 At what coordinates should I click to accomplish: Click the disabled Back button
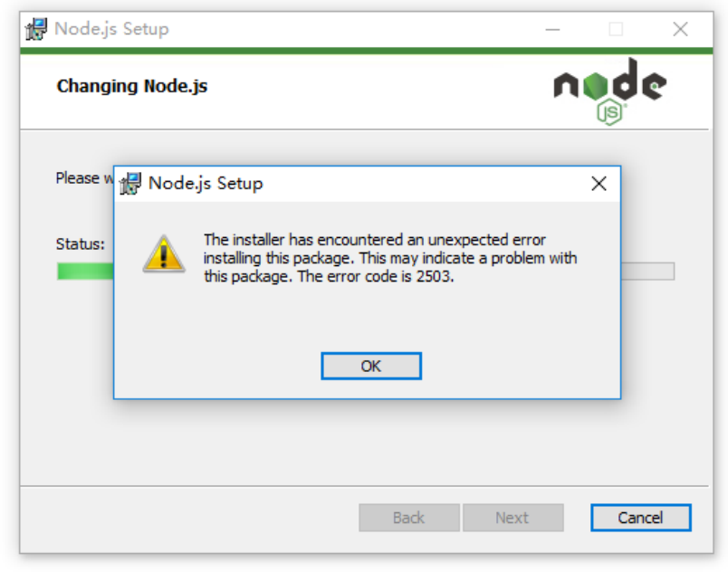[409, 518]
